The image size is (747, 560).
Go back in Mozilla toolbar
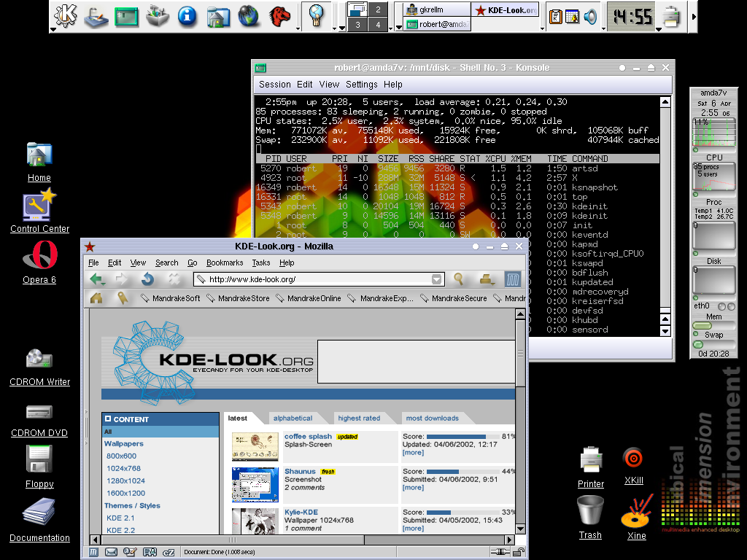[98, 279]
